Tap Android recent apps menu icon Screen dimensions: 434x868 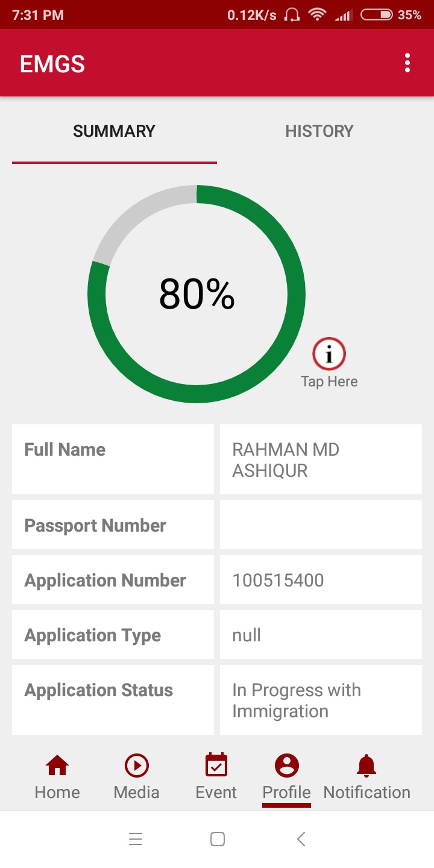(136, 839)
